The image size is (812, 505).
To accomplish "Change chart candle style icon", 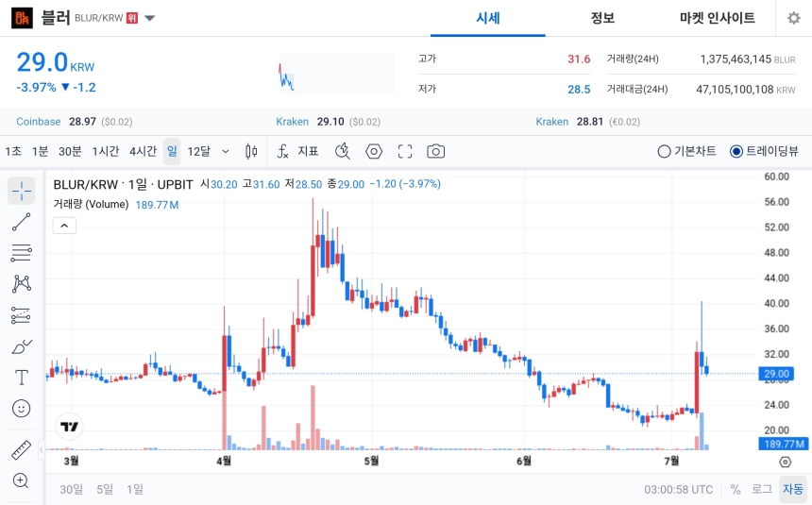I will click(251, 151).
